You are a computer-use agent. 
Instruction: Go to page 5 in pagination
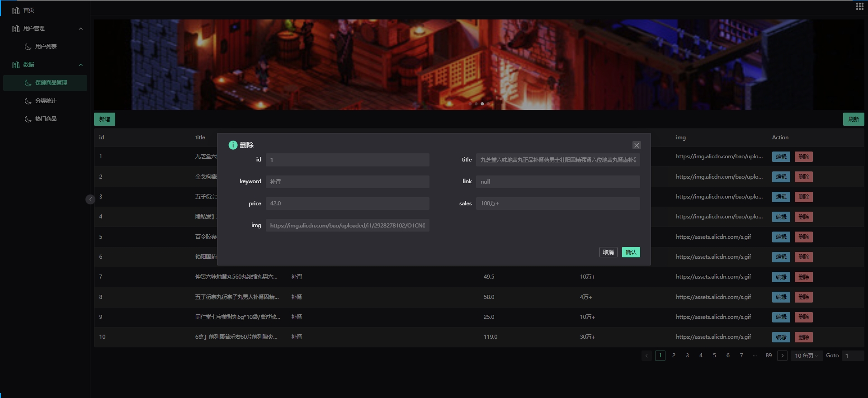[714, 355]
